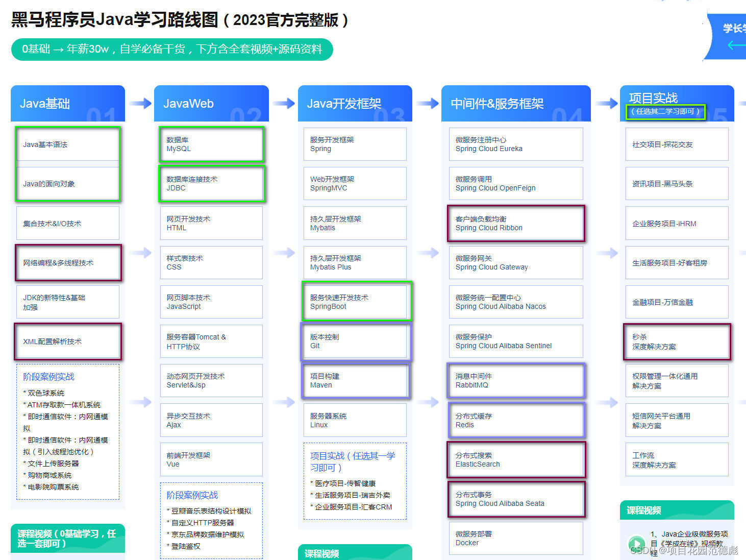Select the 分布式搜索 ElasticSearch card
746x560 pixels.
coord(516,459)
